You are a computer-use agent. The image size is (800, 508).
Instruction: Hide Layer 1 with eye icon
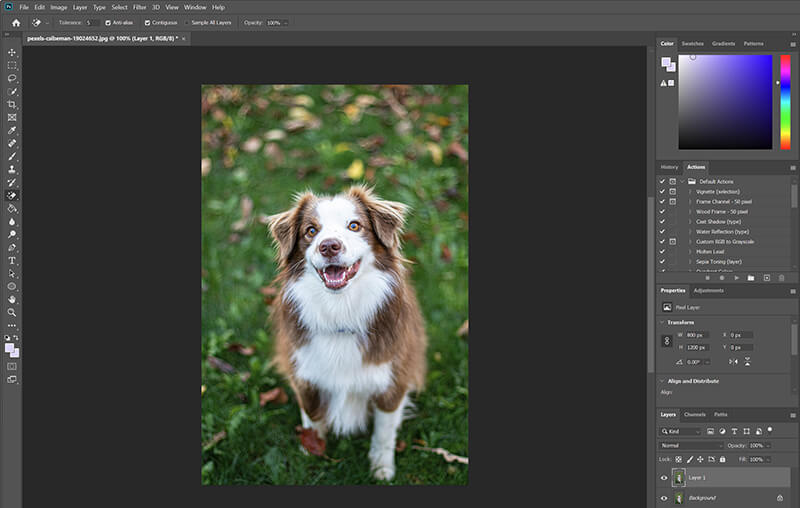[x=664, y=478]
